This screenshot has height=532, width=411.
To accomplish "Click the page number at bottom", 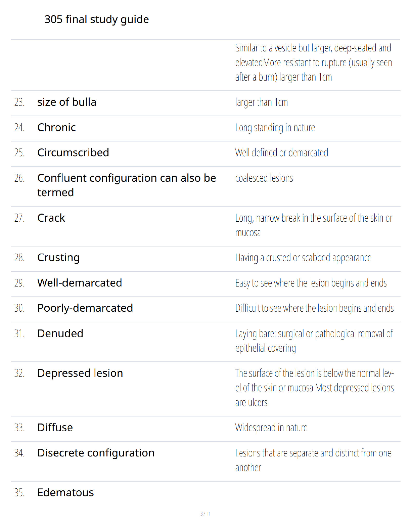I will [205, 514].
